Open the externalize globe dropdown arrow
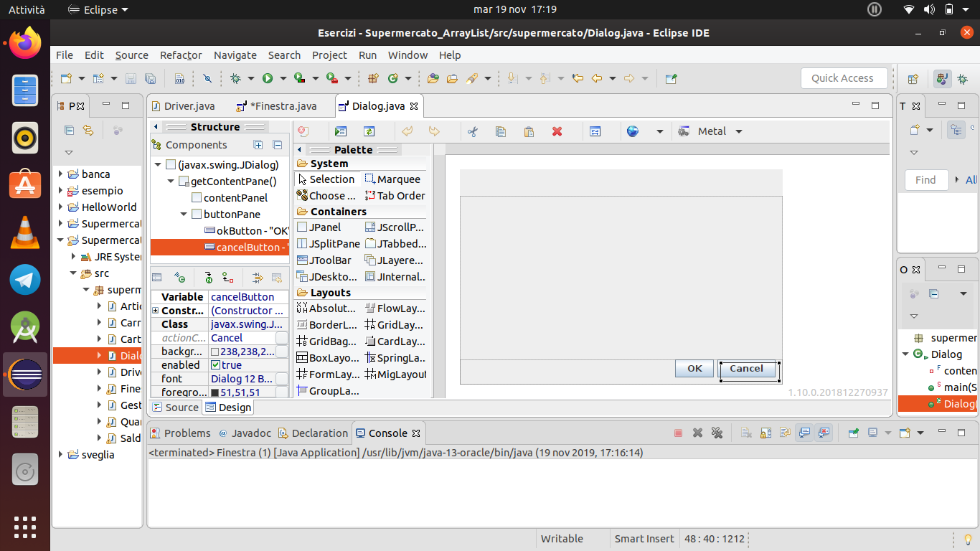This screenshot has width=980, height=551. (x=659, y=131)
